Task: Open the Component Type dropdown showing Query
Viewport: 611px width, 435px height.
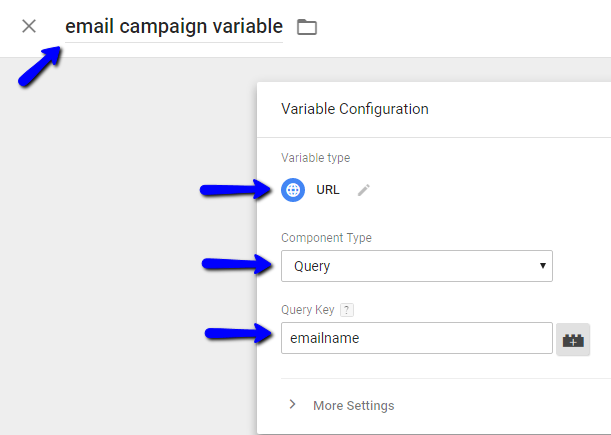Action: [416, 266]
